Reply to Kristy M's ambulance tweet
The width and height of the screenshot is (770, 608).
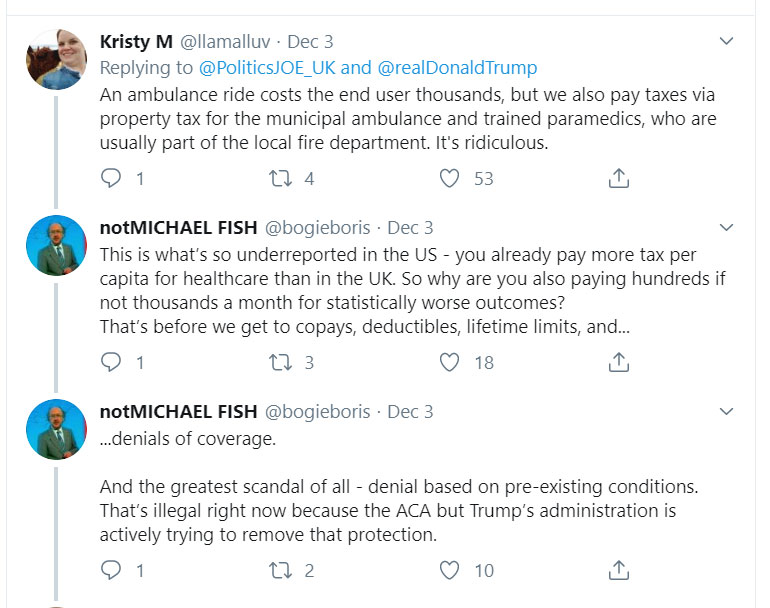[112, 178]
